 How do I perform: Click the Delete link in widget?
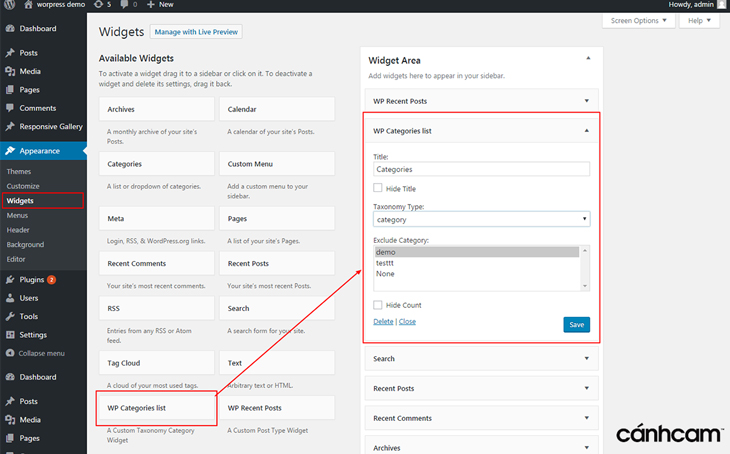383,321
